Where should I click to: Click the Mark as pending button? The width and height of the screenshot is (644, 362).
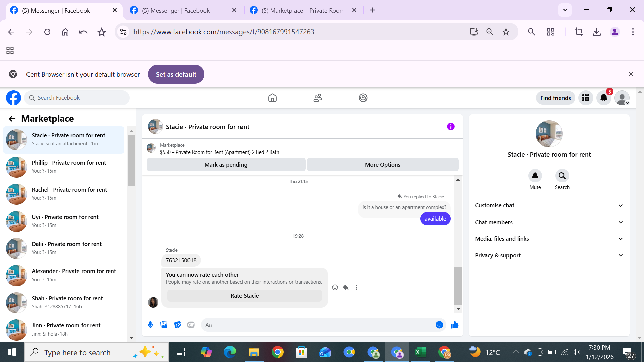226,165
